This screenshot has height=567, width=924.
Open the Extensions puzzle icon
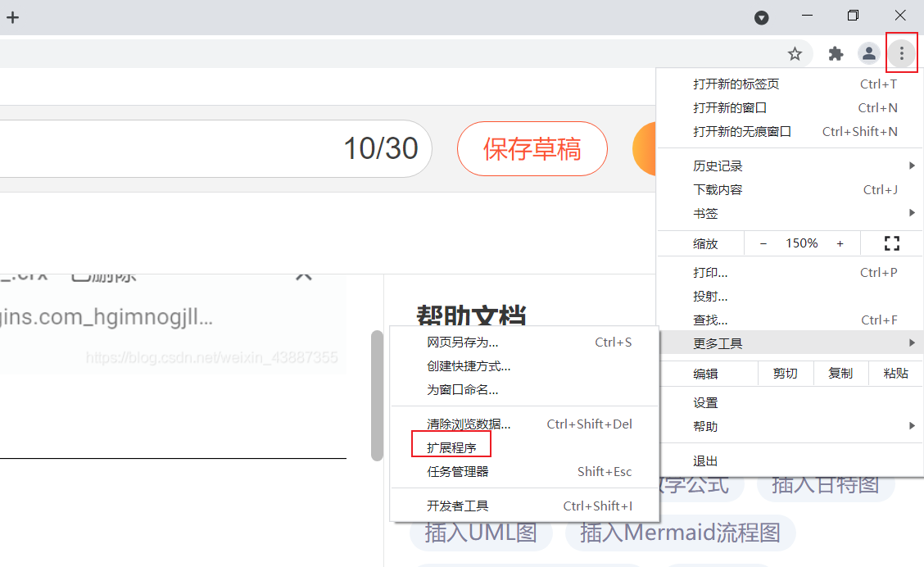click(836, 53)
